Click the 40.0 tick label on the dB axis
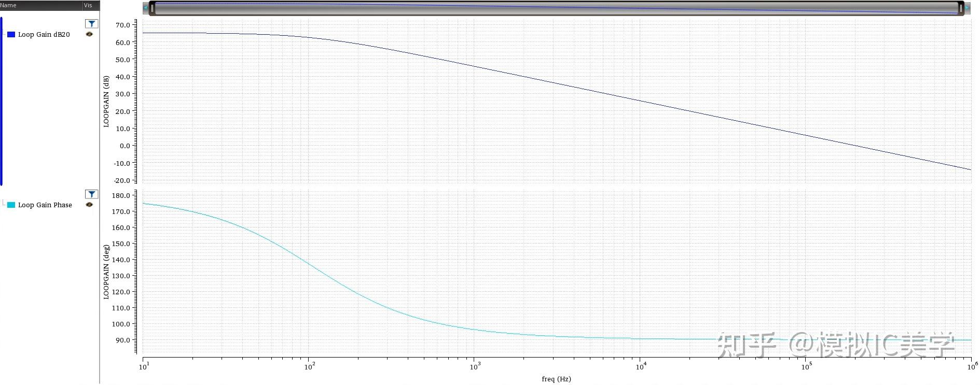The image size is (980, 385). pos(123,77)
